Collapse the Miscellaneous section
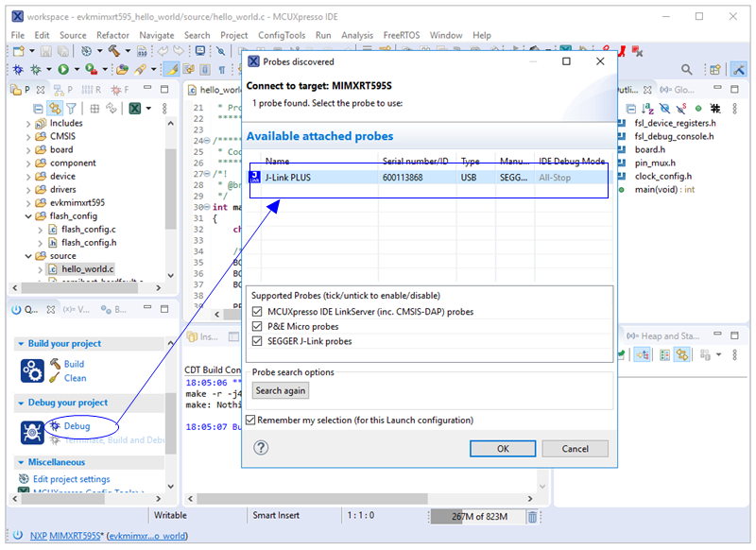This screenshot has height=550, width=756. pos(21,462)
